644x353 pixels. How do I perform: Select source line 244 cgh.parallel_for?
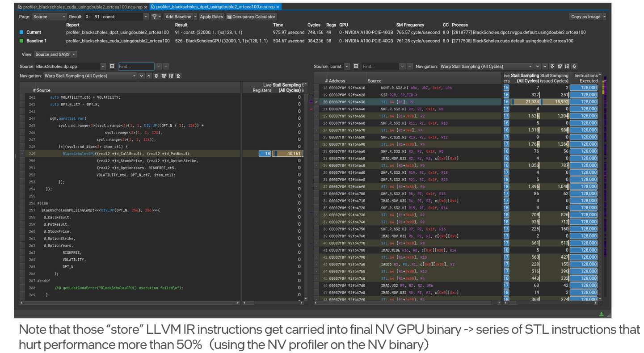point(130,118)
